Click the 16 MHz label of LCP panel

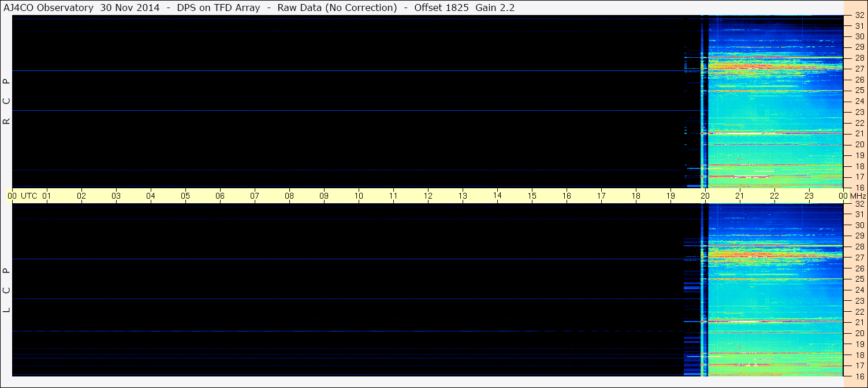[859, 376]
